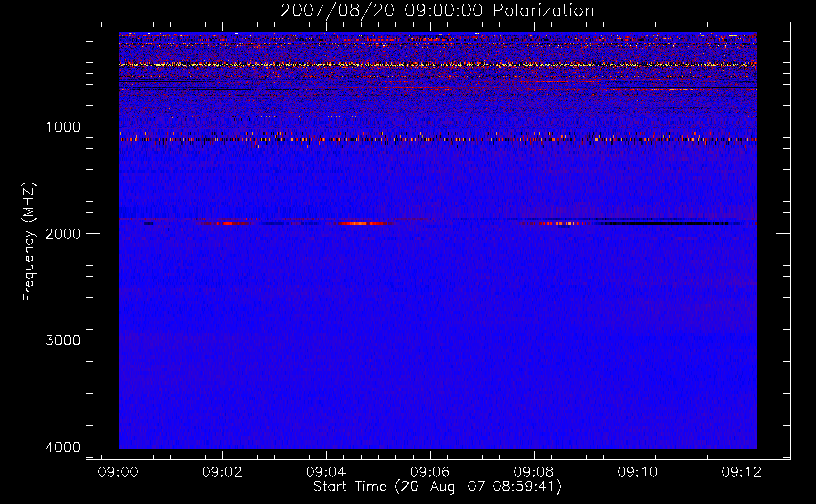Image resolution: width=816 pixels, height=504 pixels.
Task: Click the 09:04 time tick label
Action: point(326,472)
